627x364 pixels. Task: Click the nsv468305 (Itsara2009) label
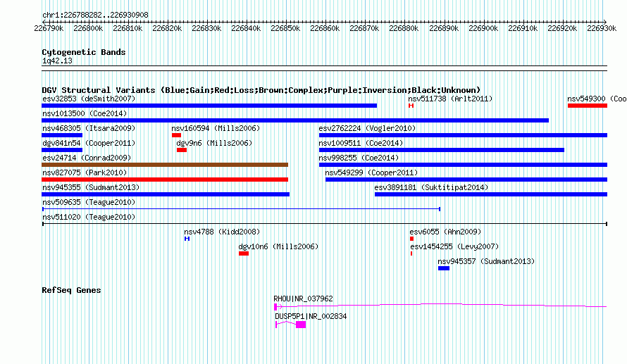pos(89,128)
